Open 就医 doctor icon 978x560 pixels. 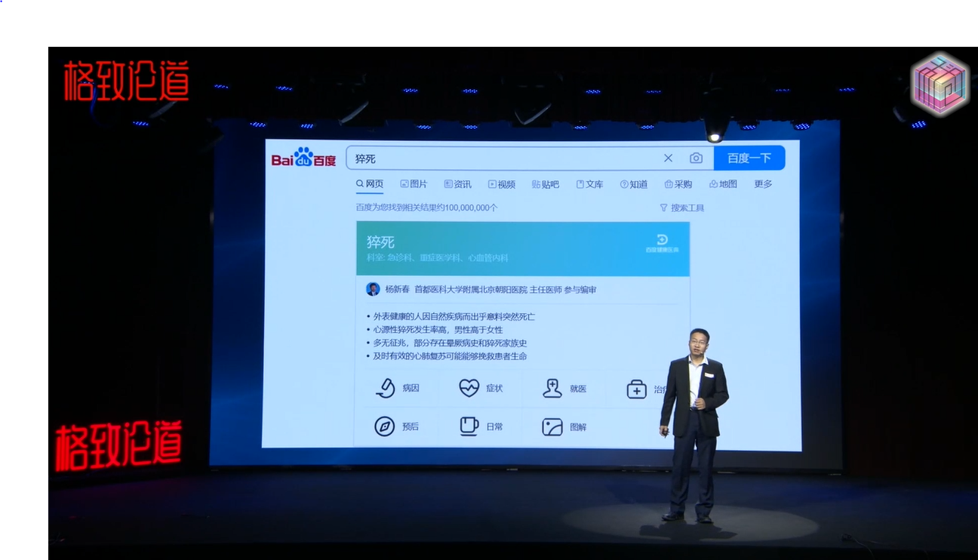pos(552,388)
